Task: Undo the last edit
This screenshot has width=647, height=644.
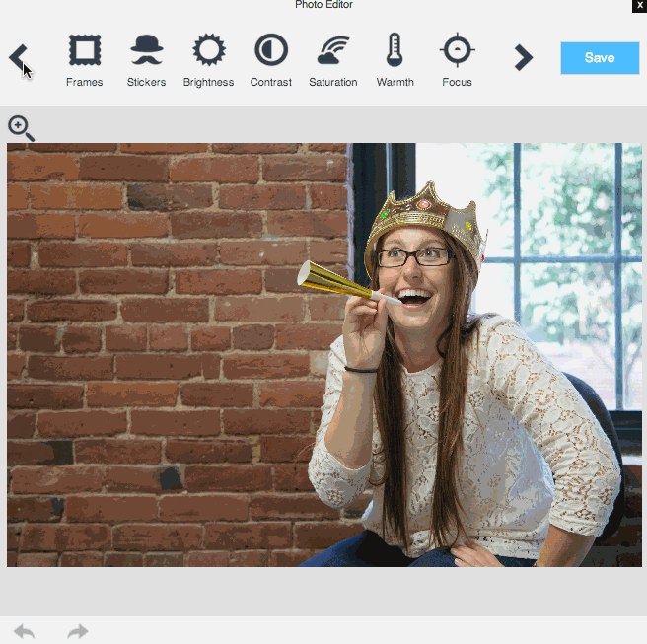Action: tap(25, 631)
